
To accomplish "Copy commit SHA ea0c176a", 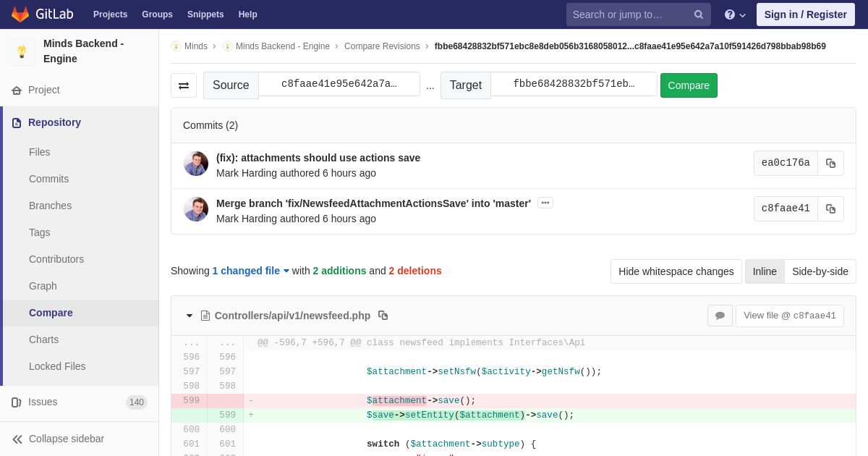I will click(830, 164).
